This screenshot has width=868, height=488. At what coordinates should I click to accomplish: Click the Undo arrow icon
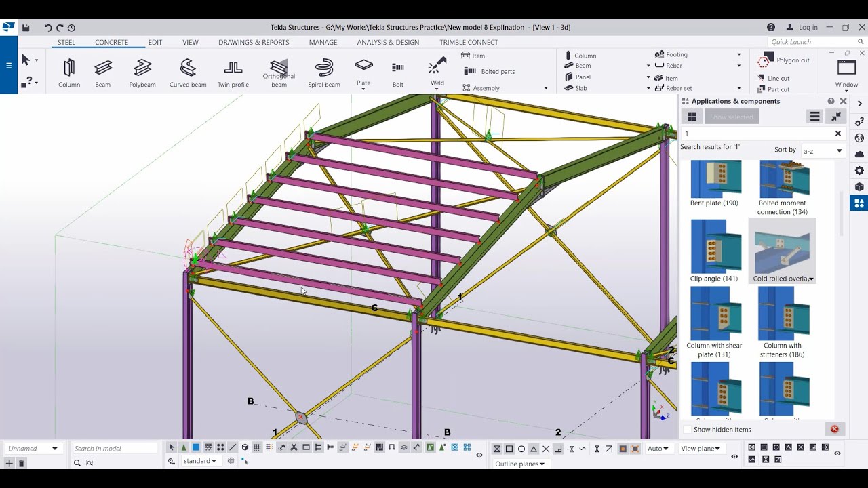click(x=48, y=28)
